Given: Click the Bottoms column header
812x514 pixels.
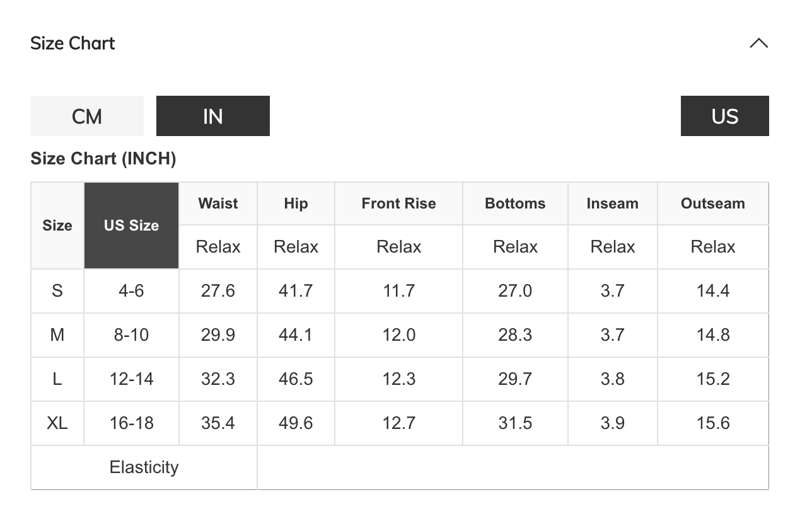Looking at the screenshot, I should click(x=515, y=203).
